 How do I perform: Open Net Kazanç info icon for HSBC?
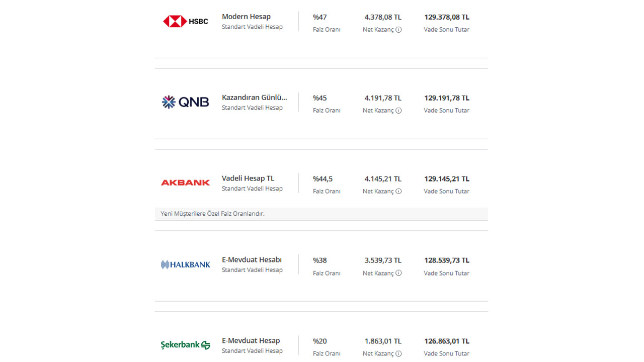click(x=398, y=30)
